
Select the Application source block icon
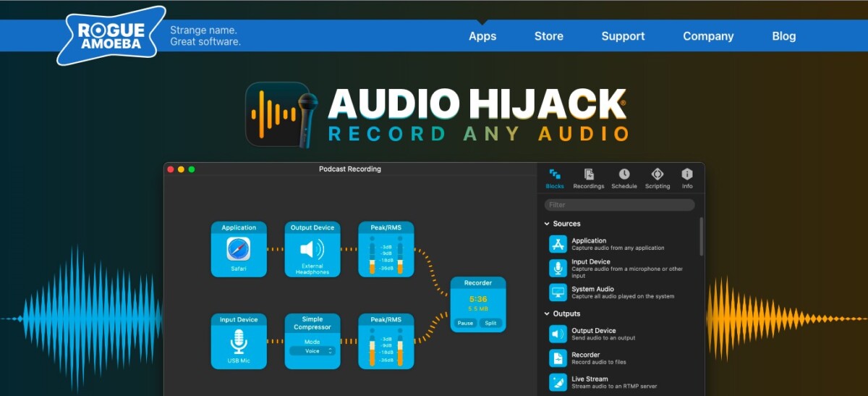pyautogui.click(x=558, y=244)
